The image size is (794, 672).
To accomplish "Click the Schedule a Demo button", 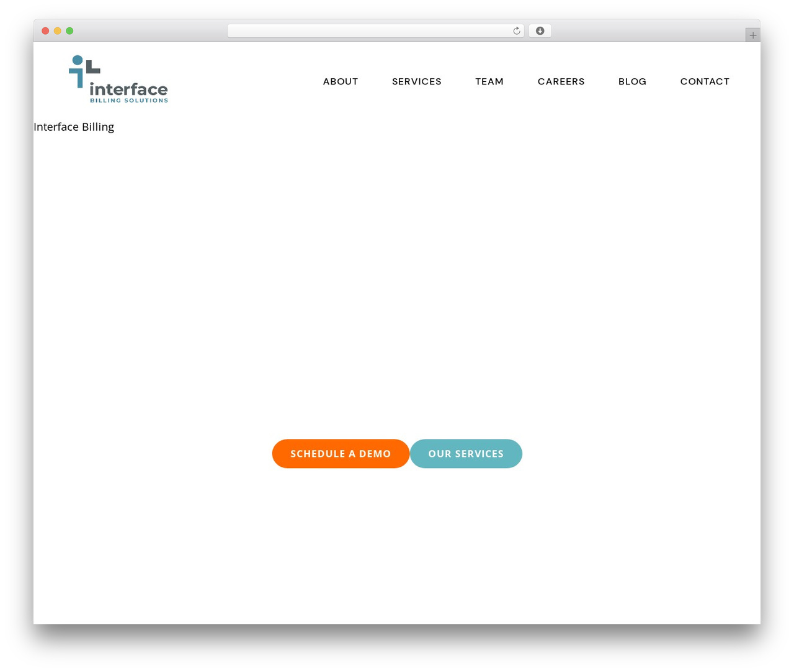I will 341,454.
